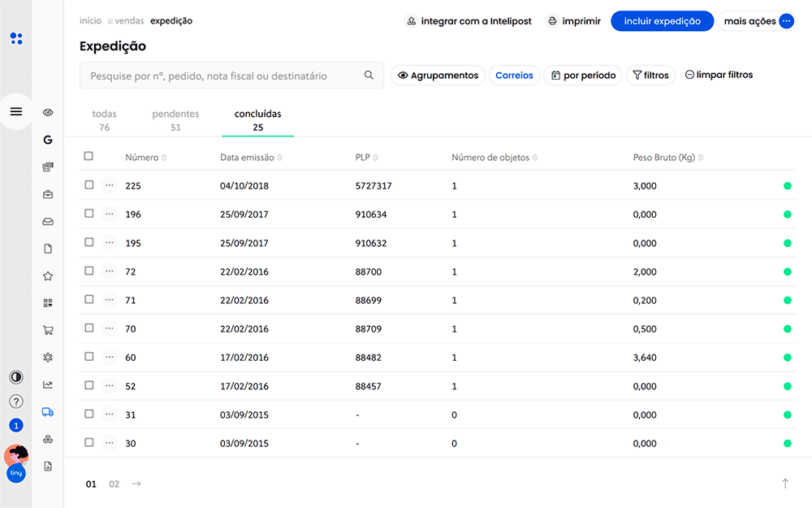Open the por período date filter
Viewport: 812px width, 508px height.
point(583,75)
